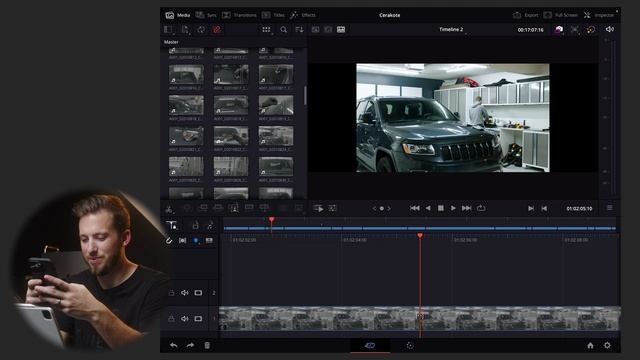
Task: Toggle timeline snapping magnet
Action: click(x=169, y=241)
